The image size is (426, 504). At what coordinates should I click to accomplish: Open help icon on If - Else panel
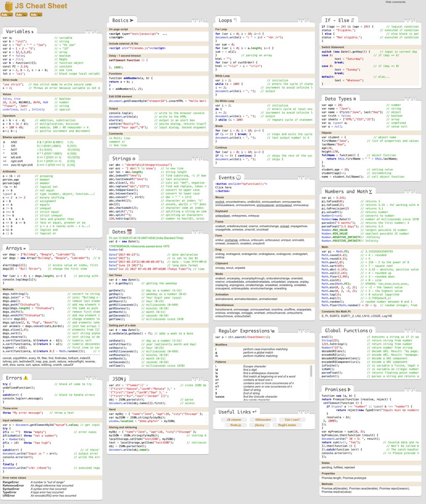click(x=405, y=21)
